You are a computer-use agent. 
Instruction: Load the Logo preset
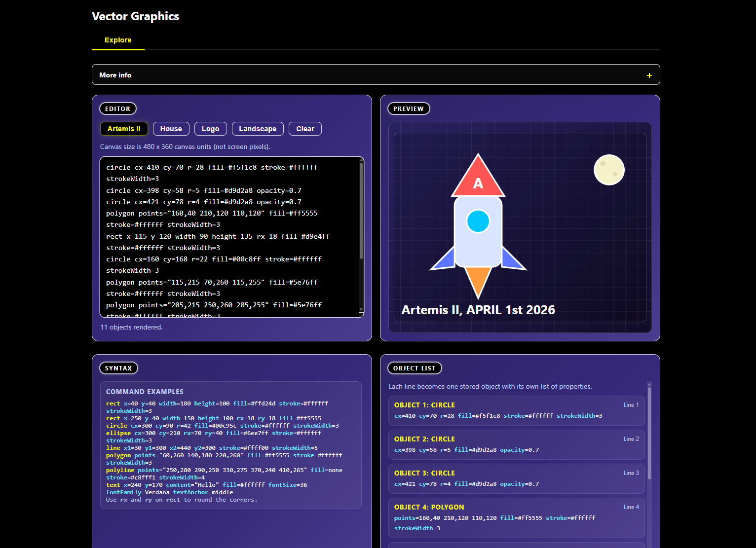pyautogui.click(x=211, y=129)
